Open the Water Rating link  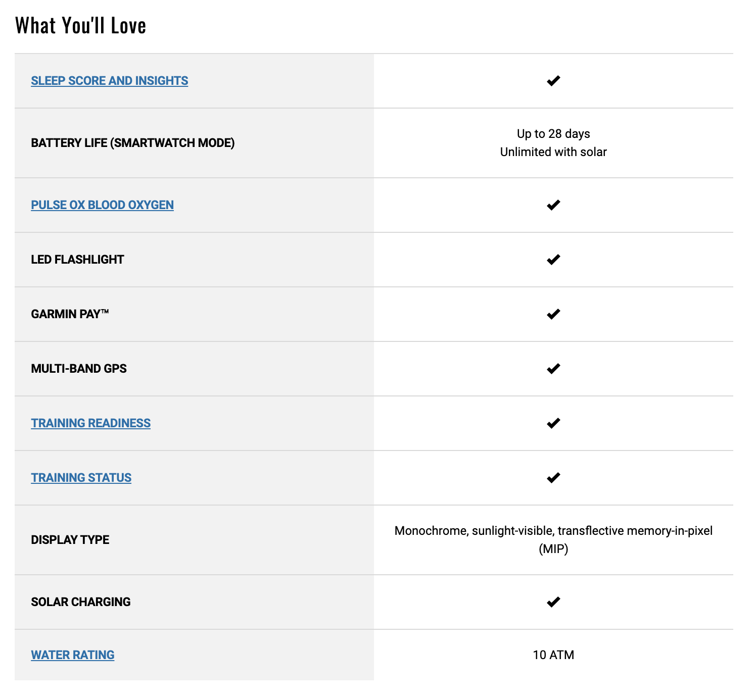point(72,655)
